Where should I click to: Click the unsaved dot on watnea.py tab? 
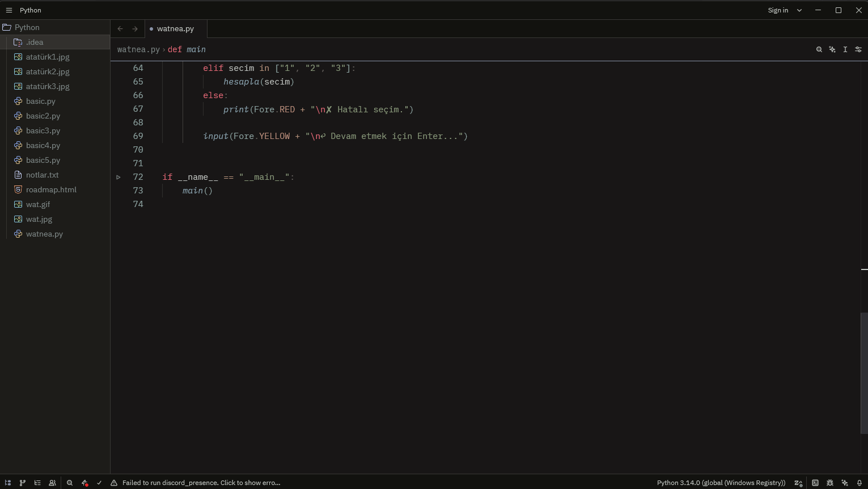(151, 28)
